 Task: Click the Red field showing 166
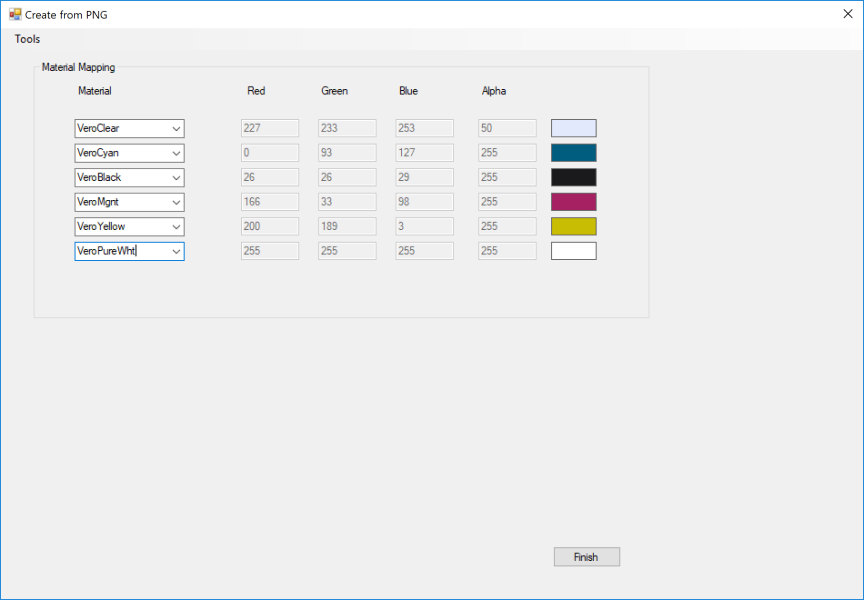(x=270, y=202)
